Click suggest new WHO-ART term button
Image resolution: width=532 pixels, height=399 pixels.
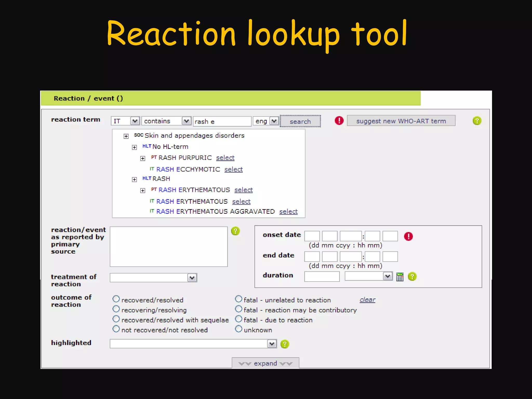coord(401,121)
